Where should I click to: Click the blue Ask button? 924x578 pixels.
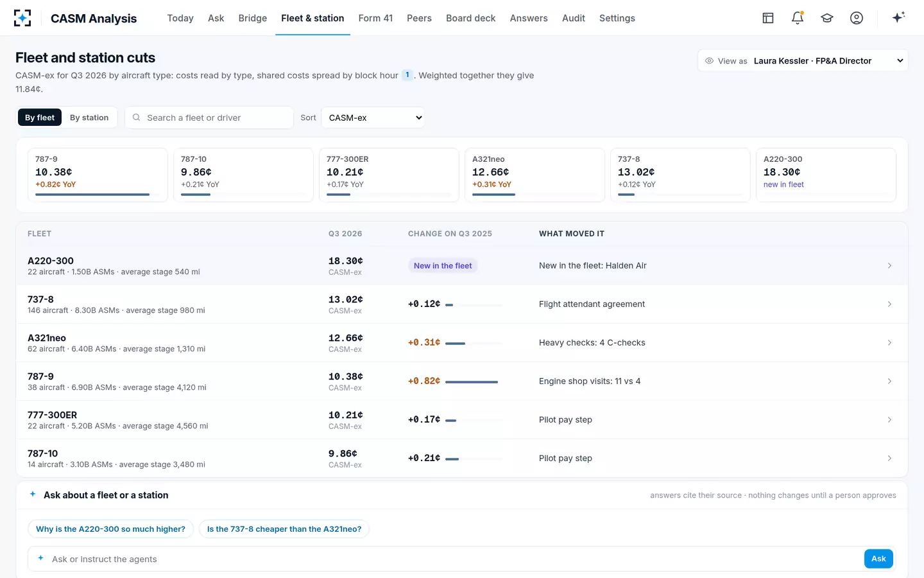tap(878, 559)
